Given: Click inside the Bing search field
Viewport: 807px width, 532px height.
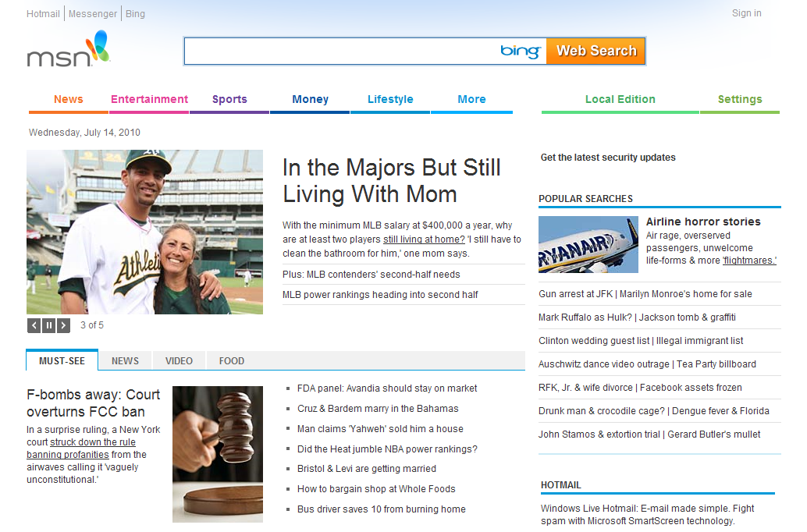Looking at the screenshot, I should tap(340, 51).
